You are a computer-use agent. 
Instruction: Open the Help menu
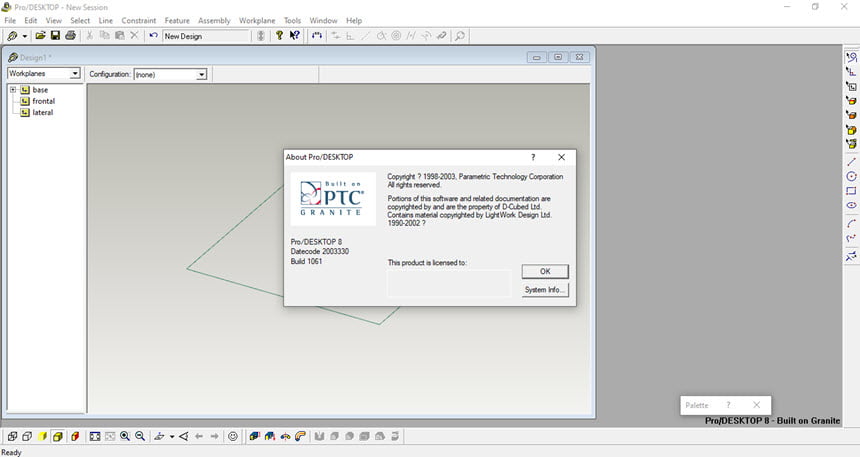click(x=354, y=20)
